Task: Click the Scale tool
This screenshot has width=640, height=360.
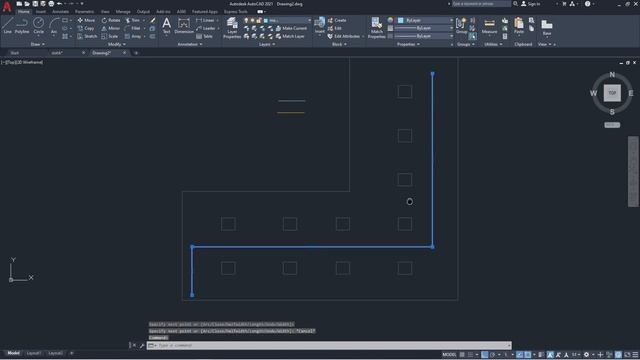Action: coord(110,36)
